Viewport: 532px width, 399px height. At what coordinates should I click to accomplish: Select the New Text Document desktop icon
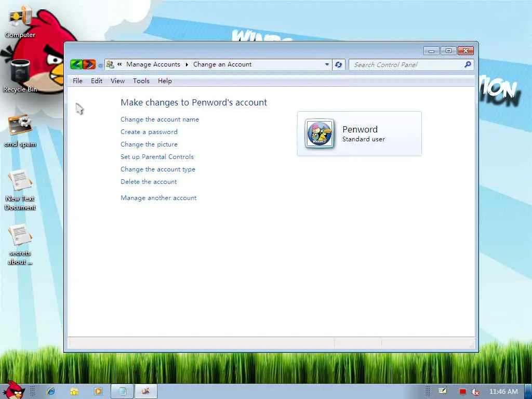coord(20,190)
